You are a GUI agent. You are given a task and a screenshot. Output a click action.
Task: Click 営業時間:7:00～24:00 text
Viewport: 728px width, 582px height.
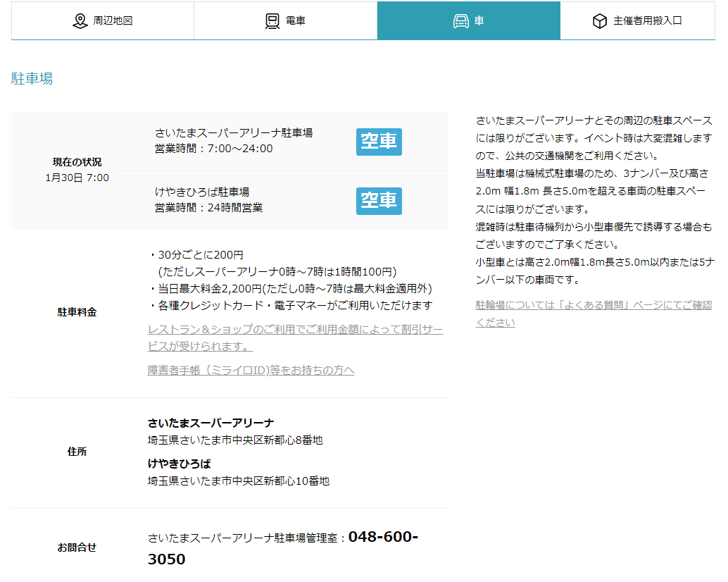click(x=213, y=149)
